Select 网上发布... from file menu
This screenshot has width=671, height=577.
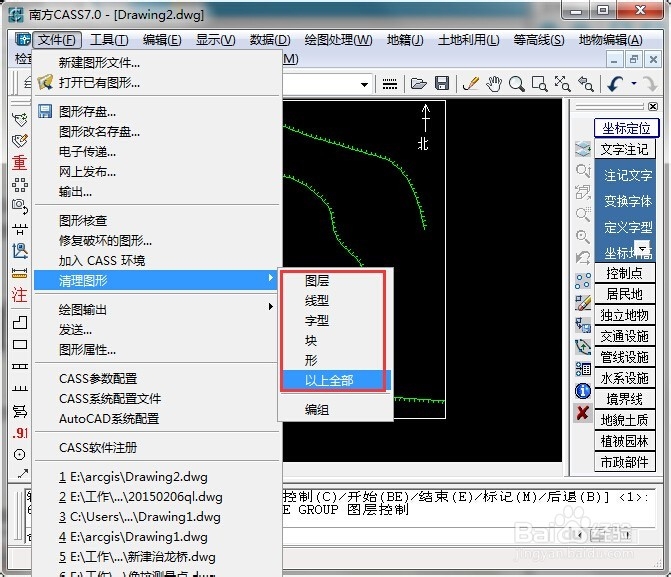coord(157,172)
